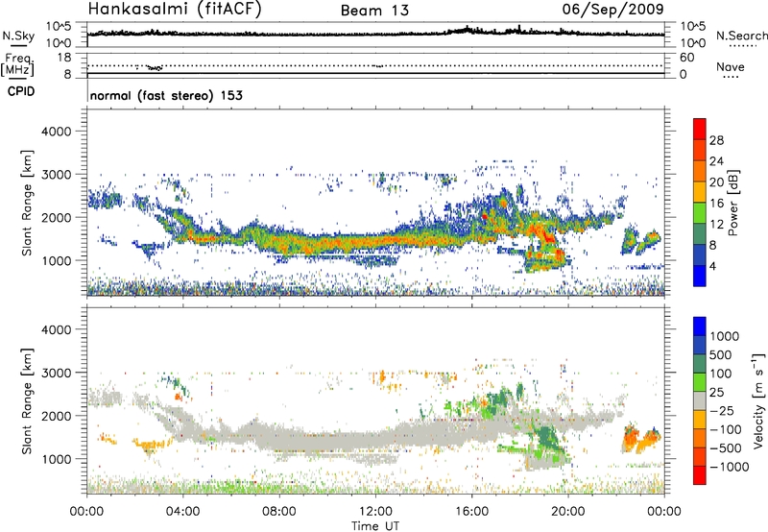Pick the light green 25–100 Velocity segment
This screenshot has height=532, width=768.
700,382
